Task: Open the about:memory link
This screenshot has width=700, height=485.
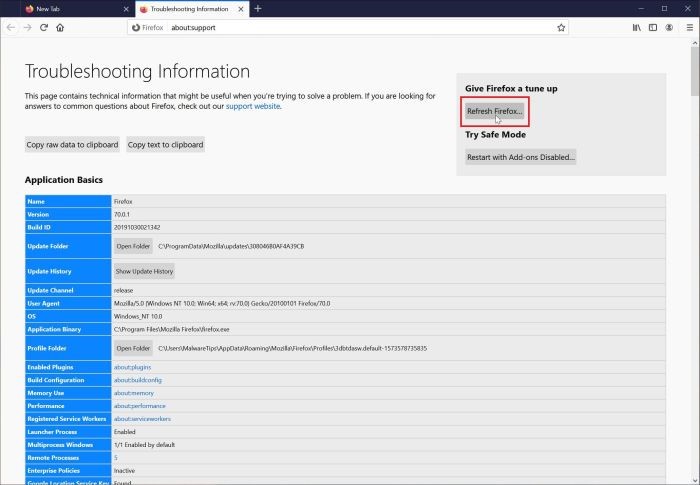Action: [133, 393]
